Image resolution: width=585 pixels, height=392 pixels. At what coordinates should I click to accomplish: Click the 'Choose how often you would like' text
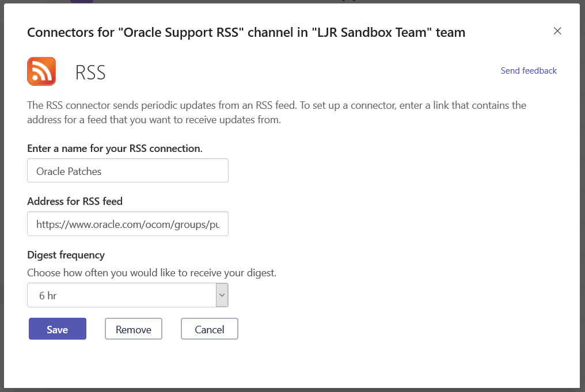coord(152,273)
